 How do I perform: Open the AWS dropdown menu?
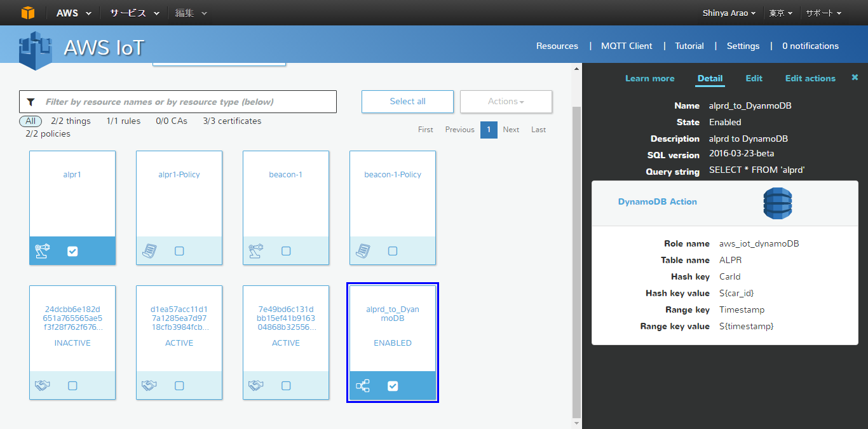(x=73, y=13)
